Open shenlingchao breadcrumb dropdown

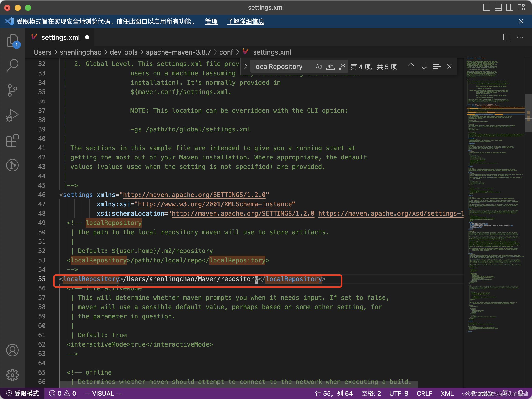(x=81, y=52)
